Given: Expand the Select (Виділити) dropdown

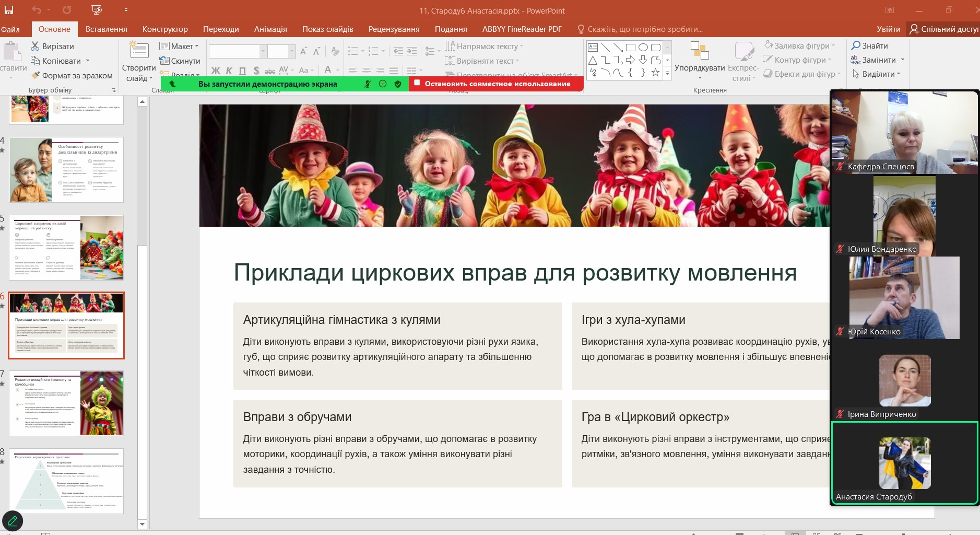Looking at the screenshot, I should (x=877, y=74).
